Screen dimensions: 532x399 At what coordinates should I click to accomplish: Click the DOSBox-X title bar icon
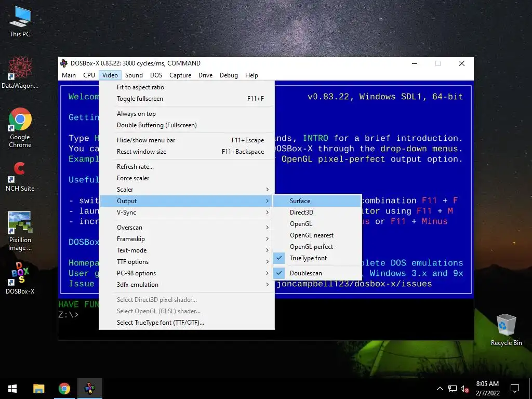(64, 63)
